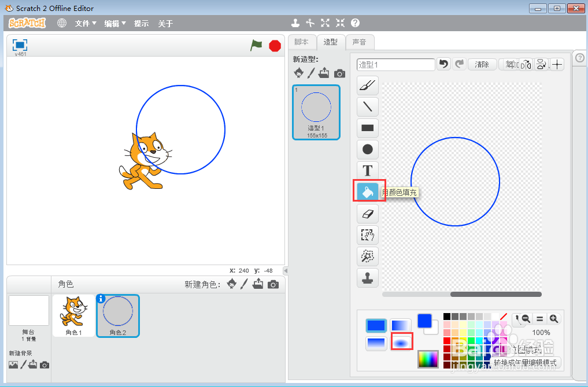Screen dimensions: 588x387
Task: Toggle stage presentation mode icon
Action: coord(20,45)
